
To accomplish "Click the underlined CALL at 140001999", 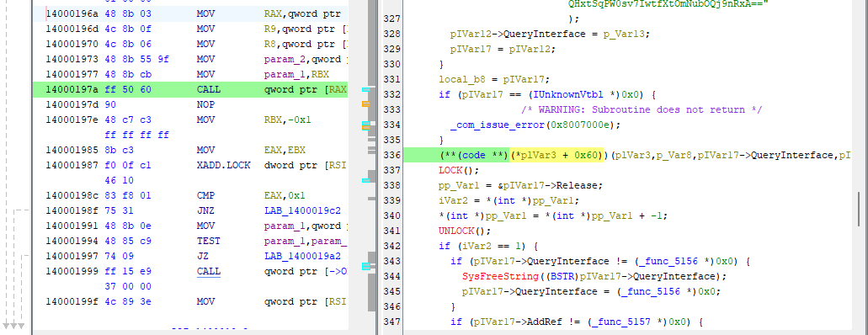I will (208, 271).
